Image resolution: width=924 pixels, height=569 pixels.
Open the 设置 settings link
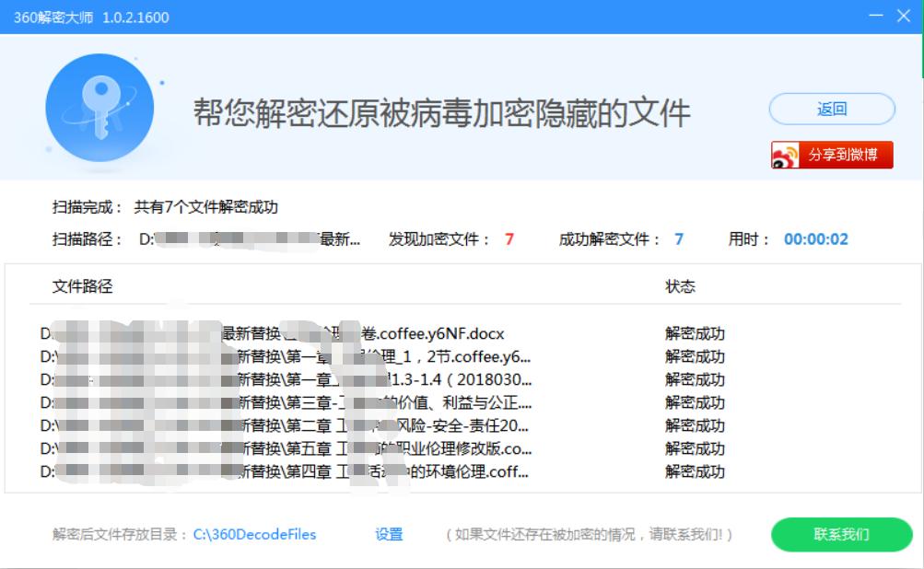point(388,534)
